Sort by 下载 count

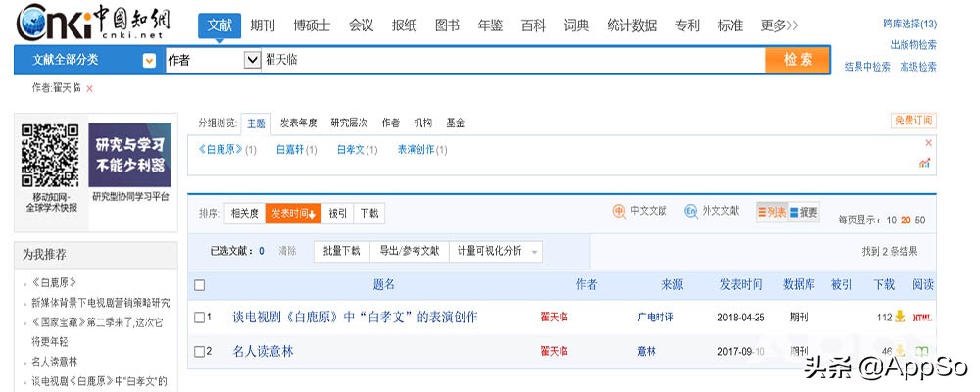pyautogui.click(x=369, y=214)
